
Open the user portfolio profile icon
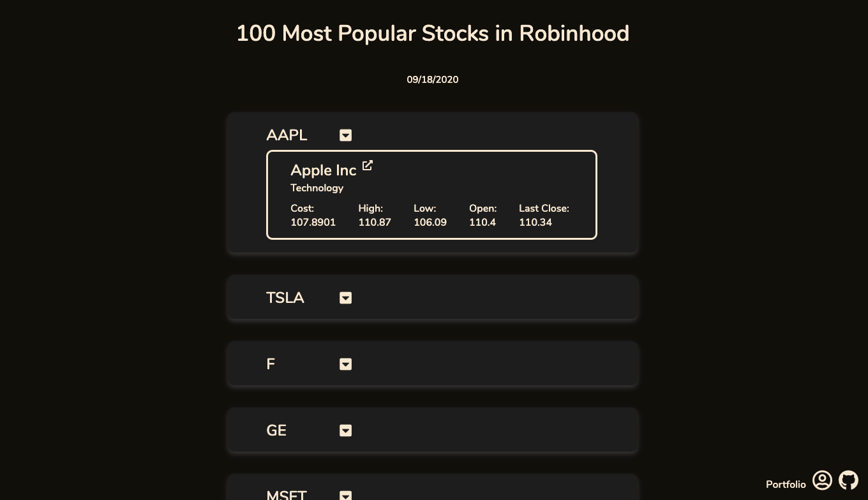click(822, 480)
